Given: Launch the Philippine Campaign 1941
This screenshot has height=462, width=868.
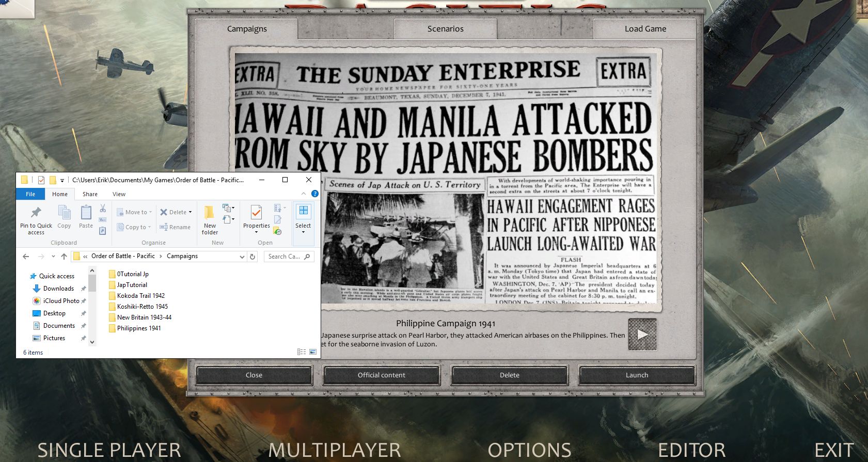Looking at the screenshot, I should 637,375.
